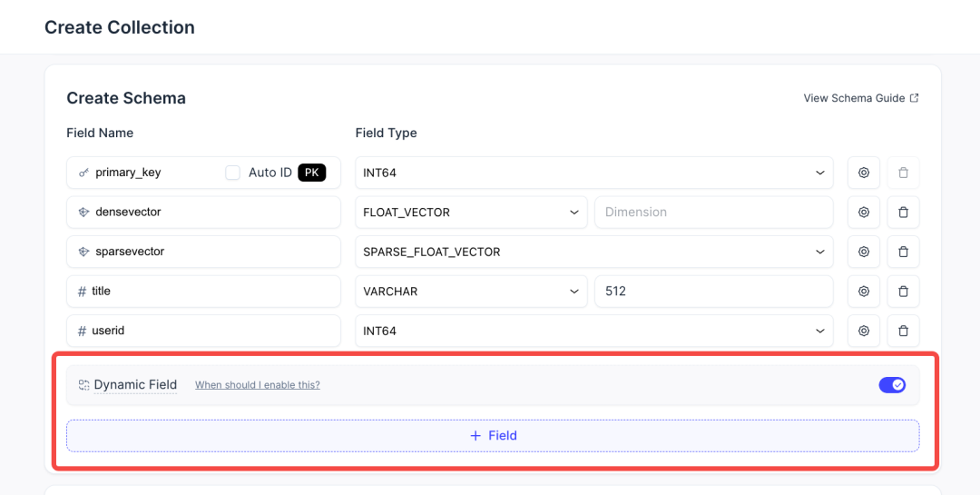Delete the title field row
The height and width of the screenshot is (495, 980).
pyautogui.click(x=903, y=292)
